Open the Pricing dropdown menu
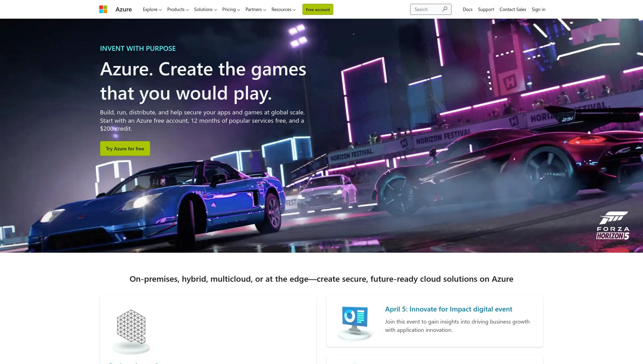Viewport: 643px width, 364px height. click(231, 9)
